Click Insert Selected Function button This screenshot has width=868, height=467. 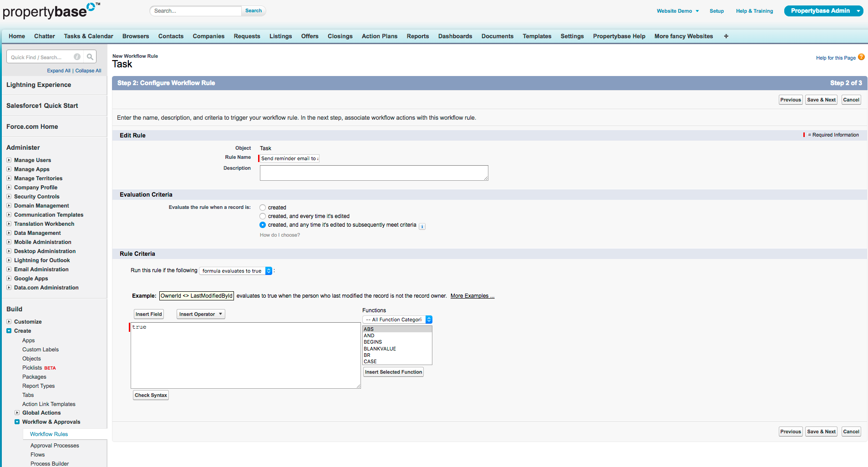point(393,372)
